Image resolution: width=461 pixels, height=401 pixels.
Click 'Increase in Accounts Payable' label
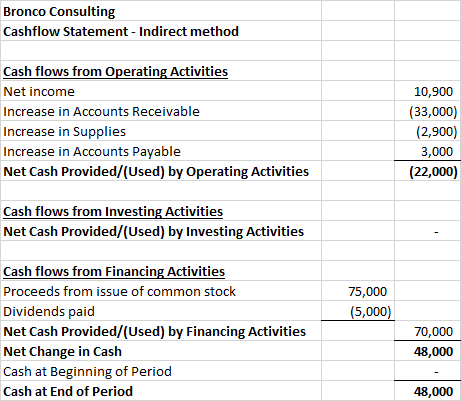(x=92, y=152)
